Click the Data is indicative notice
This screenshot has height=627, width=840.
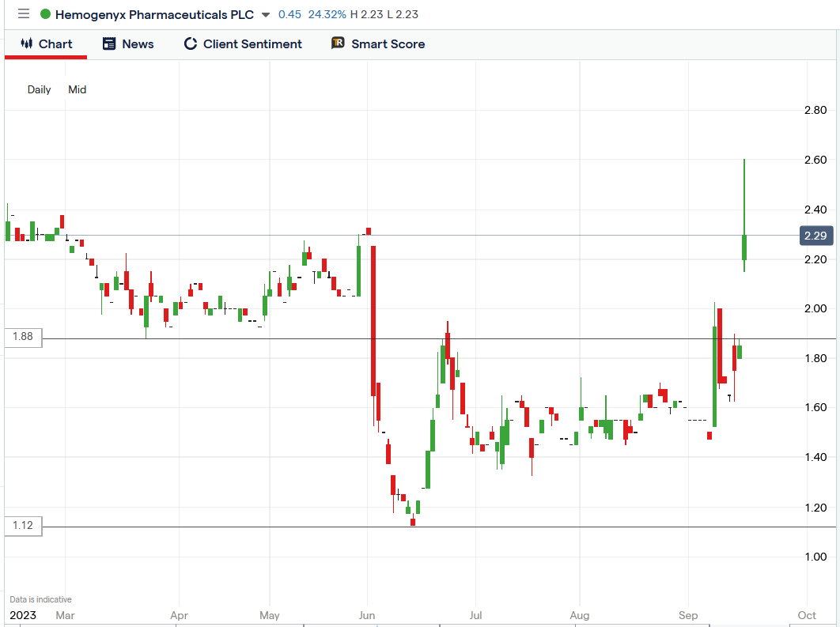coord(40,599)
